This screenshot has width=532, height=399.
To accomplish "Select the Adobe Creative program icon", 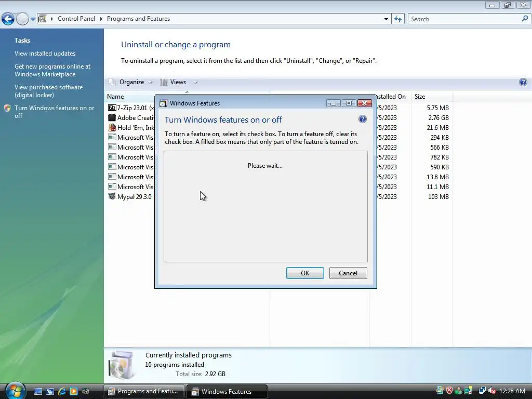I will coord(112,117).
